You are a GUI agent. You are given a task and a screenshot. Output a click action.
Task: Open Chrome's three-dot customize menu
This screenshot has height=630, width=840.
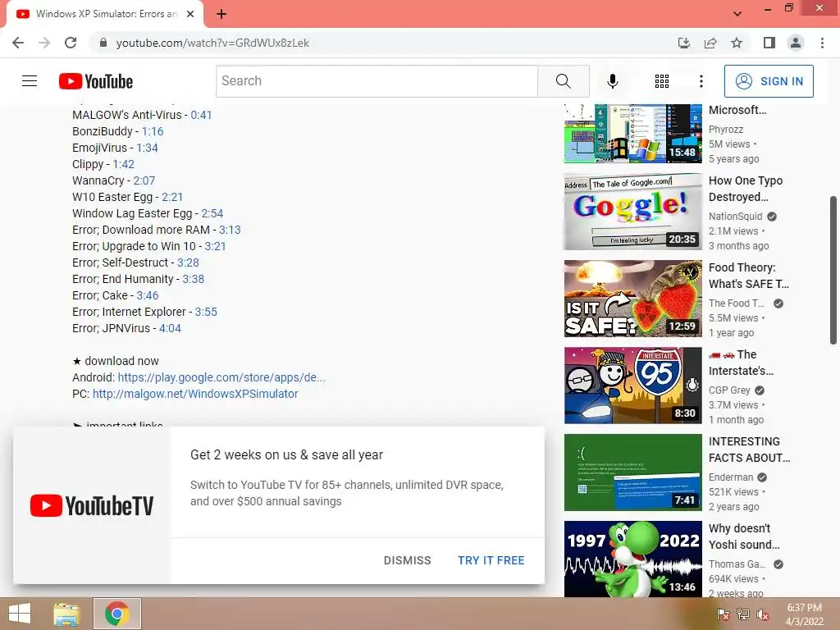822,43
